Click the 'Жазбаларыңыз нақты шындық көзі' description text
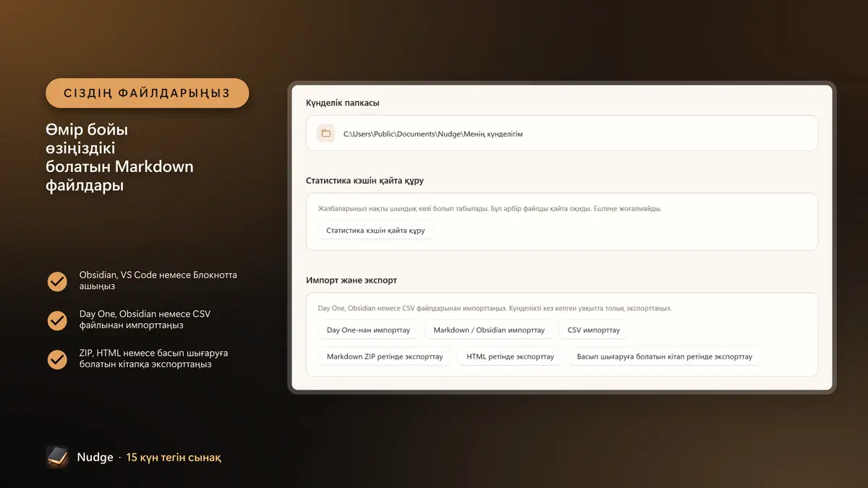Image resolution: width=868 pixels, height=488 pixels. click(490, 209)
